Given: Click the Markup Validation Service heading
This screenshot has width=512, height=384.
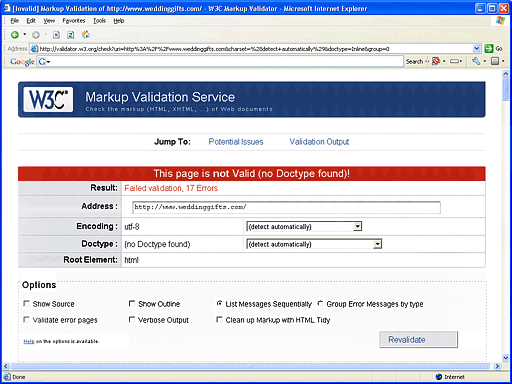Looking at the screenshot, I should click(x=160, y=97).
